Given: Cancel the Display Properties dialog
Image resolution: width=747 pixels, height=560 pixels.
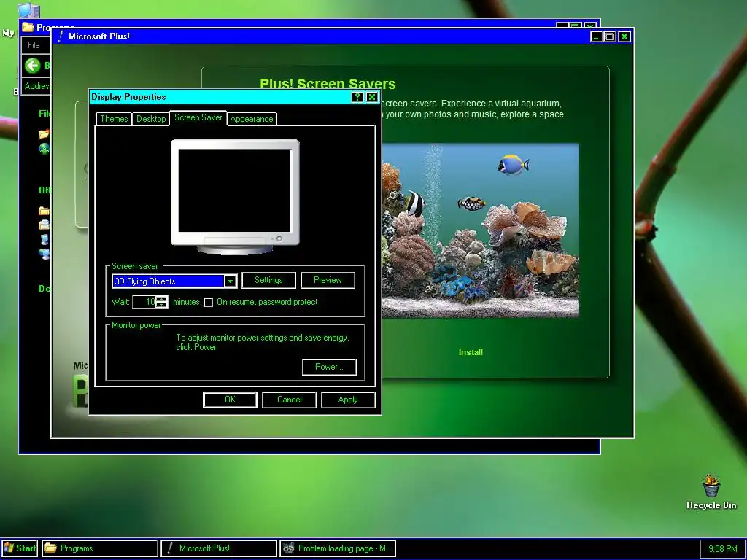Looking at the screenshot, I should pos(289,400).
